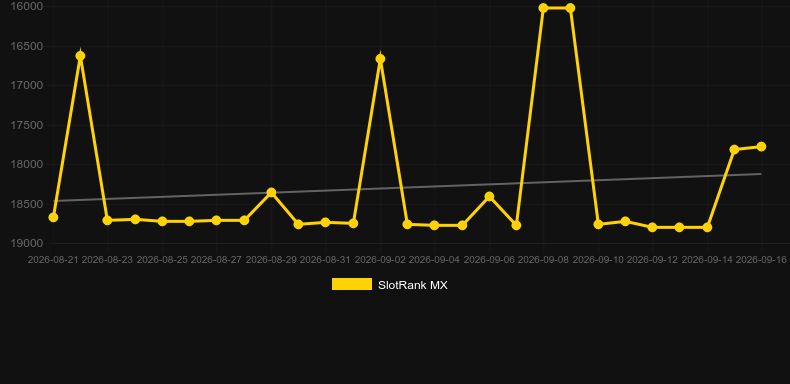Image resolution: width=790 pixels, height=384 pixels.
Task: Click the x-axis label 2026-09-16
Action: [761, 260]
